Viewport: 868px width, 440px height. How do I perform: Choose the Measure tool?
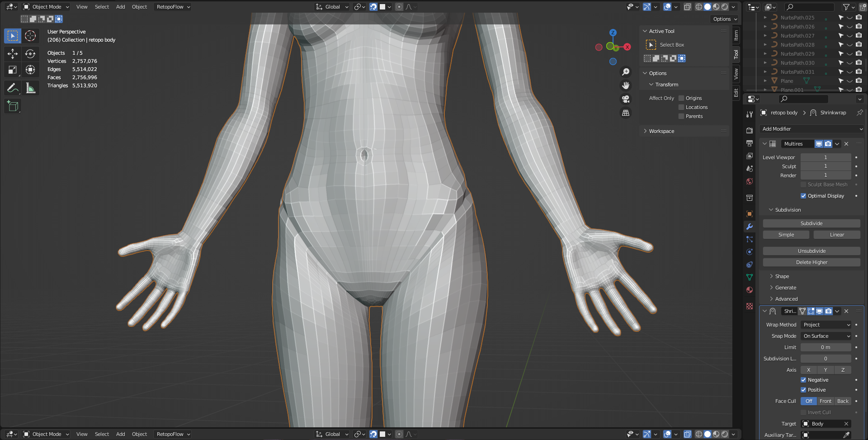[x=30, y=88]
